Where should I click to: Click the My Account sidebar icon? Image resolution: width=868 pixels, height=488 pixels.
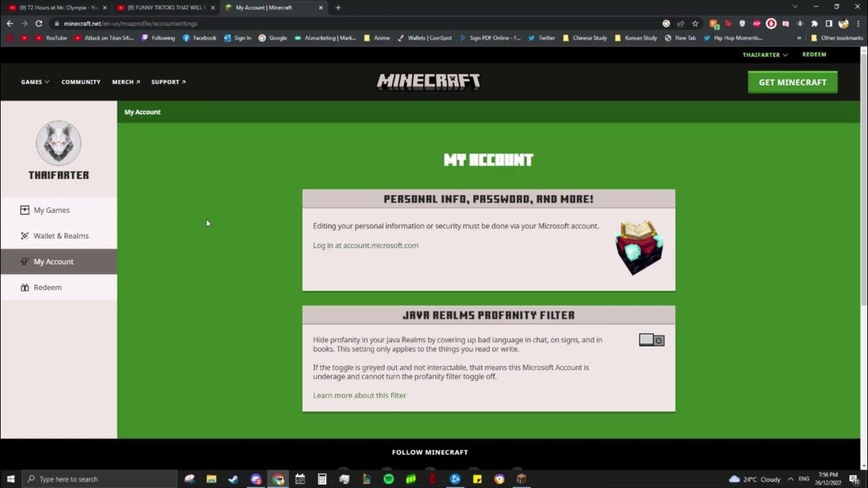click(x=24, y=262)
